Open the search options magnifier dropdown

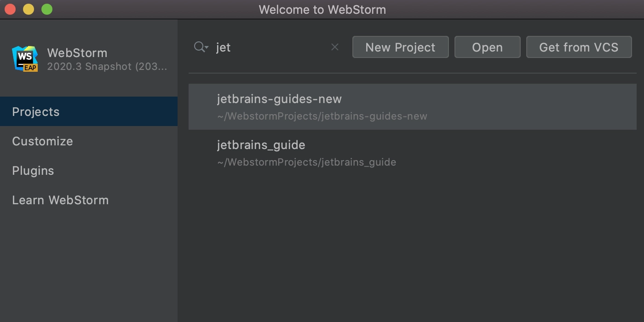click(x=201, y=47)
